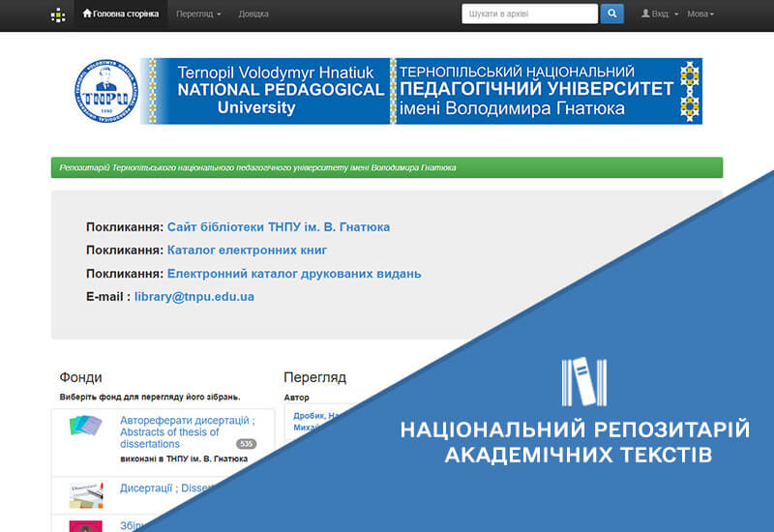Click the 535 item count badge

tap(247, 444)
